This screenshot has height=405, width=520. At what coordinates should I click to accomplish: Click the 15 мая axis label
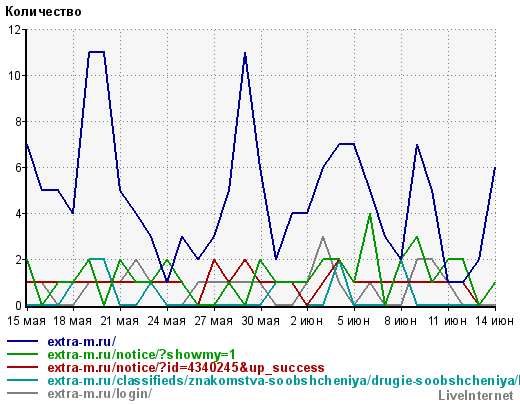click(26, 321)
